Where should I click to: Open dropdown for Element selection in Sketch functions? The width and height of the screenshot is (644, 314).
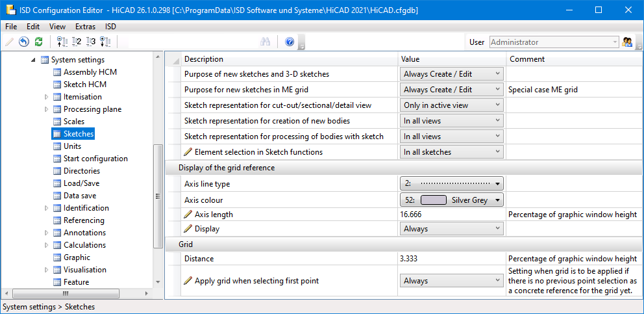[452, 152]
